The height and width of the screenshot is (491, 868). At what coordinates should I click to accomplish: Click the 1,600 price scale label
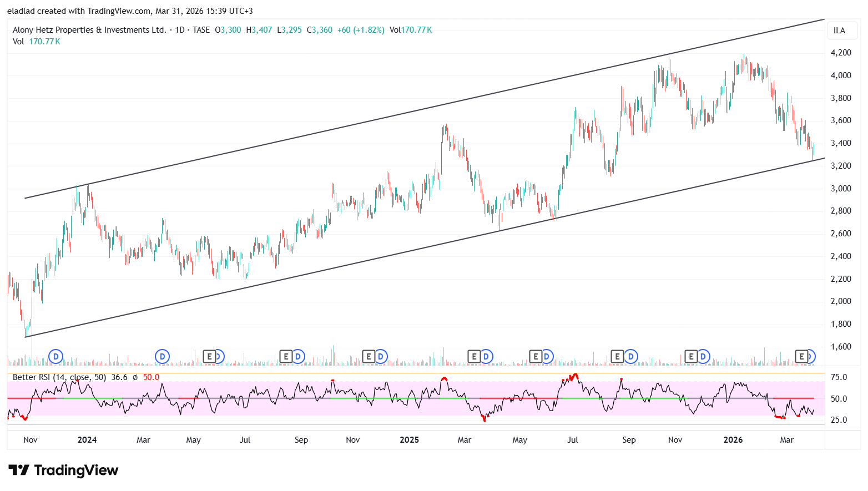click(841, 347)
